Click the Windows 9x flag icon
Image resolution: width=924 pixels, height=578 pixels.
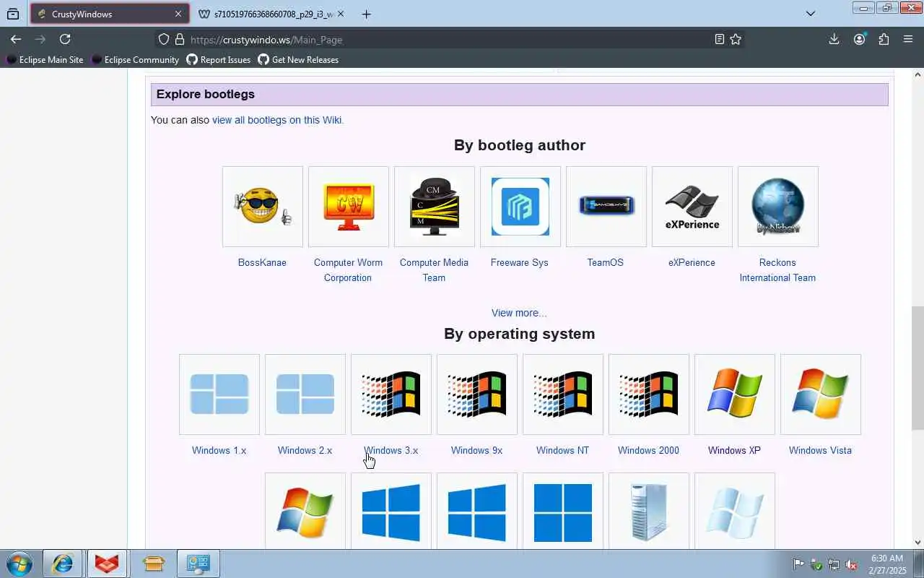476,394
